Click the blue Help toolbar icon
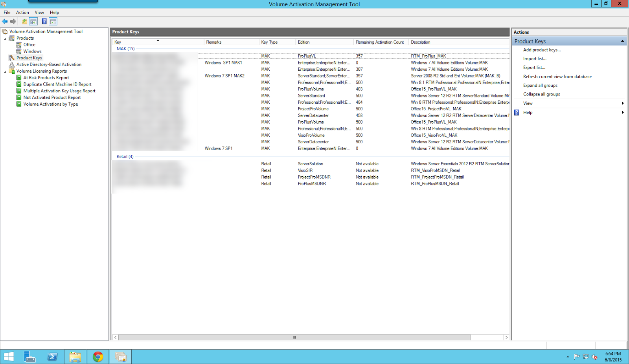 [44, 22]
